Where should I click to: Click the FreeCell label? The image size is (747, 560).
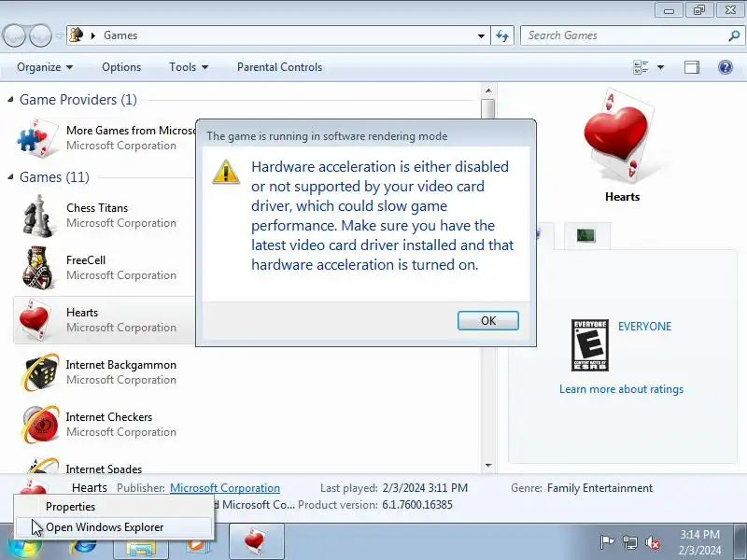(x=86, y=260)
